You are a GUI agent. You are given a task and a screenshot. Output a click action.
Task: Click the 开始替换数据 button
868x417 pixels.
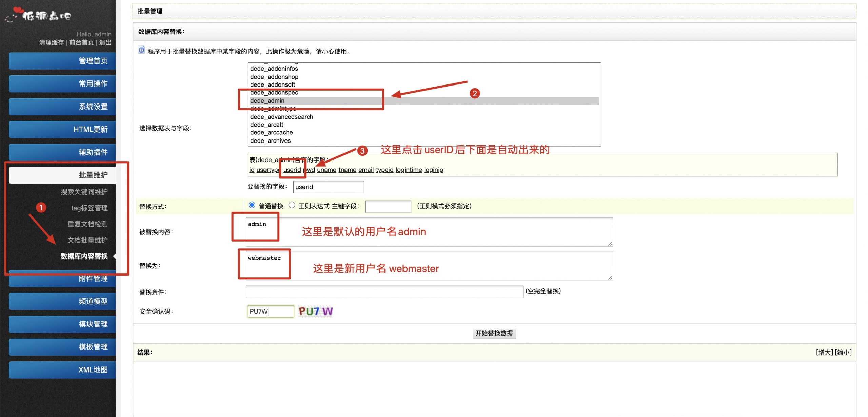494,333
